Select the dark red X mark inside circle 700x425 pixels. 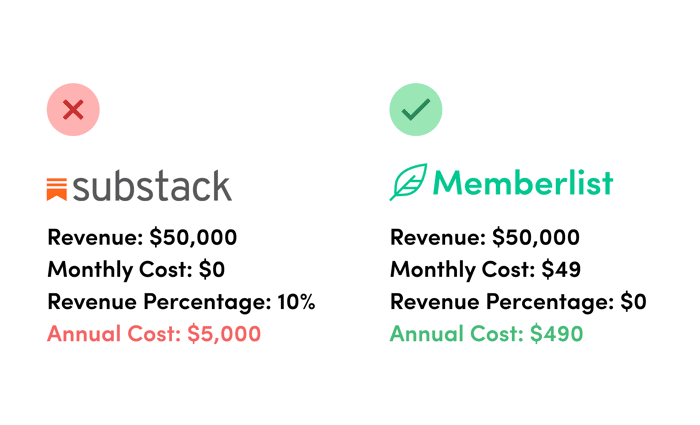pyautogui.click(x=73, y=110)
